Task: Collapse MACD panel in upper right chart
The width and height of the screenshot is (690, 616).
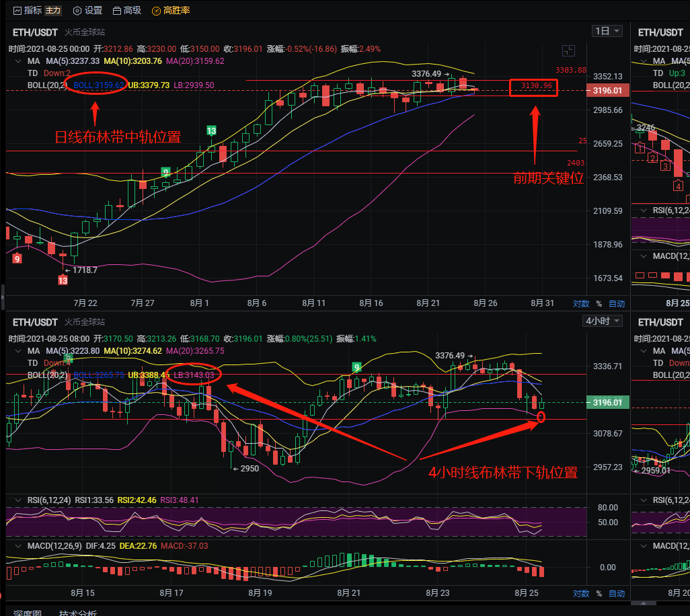Action: [x=644, y=256]
